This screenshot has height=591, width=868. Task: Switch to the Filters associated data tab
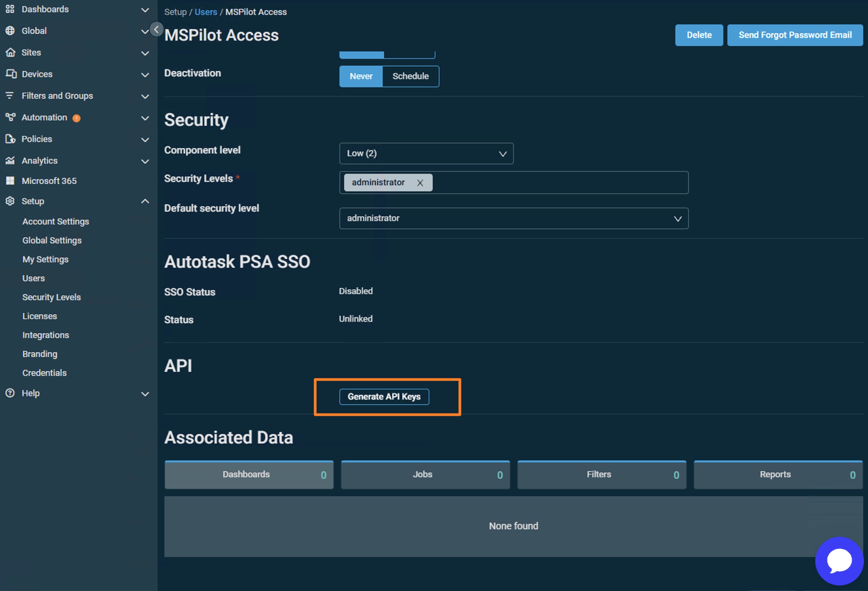602,474
